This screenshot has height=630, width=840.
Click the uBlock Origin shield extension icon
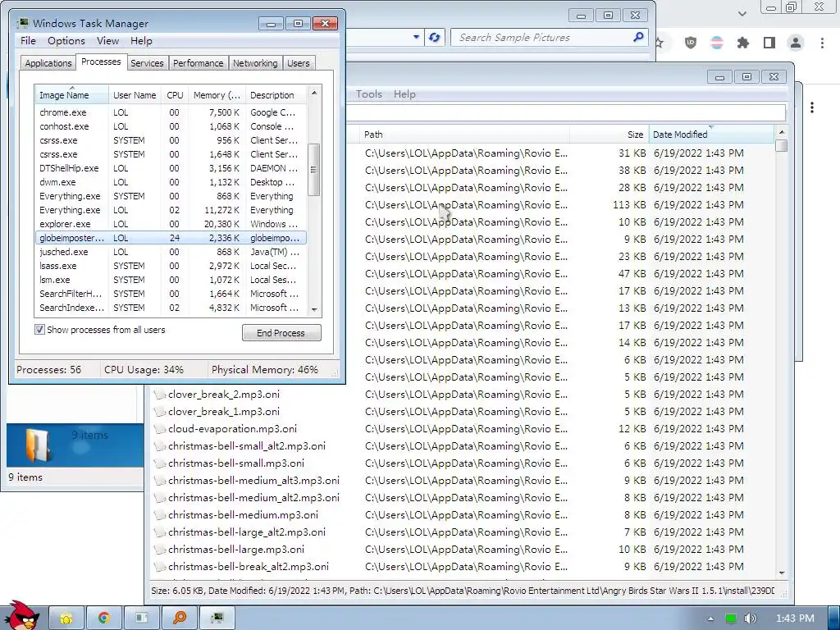(691, 43)
